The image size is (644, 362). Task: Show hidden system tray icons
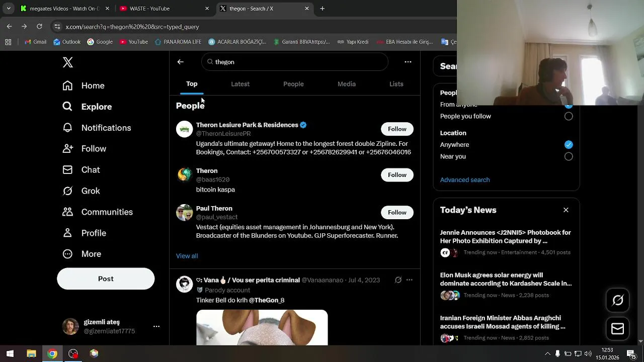[x=547, y=353]
